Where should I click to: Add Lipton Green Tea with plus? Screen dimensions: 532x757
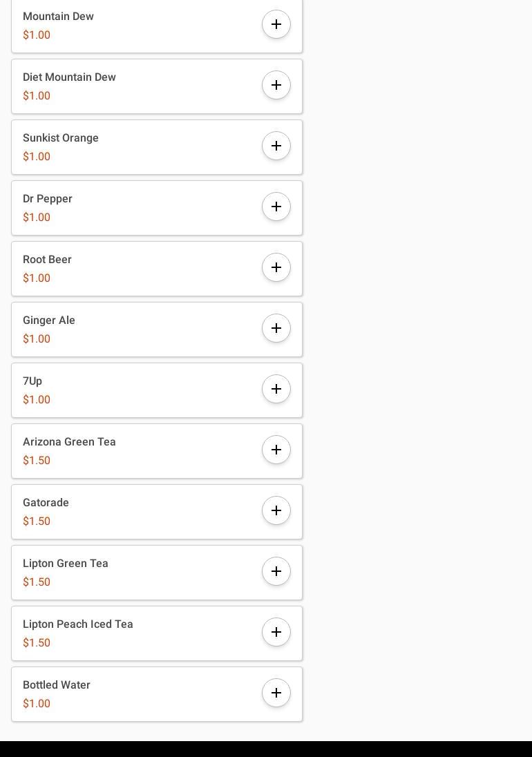point(276,571)
